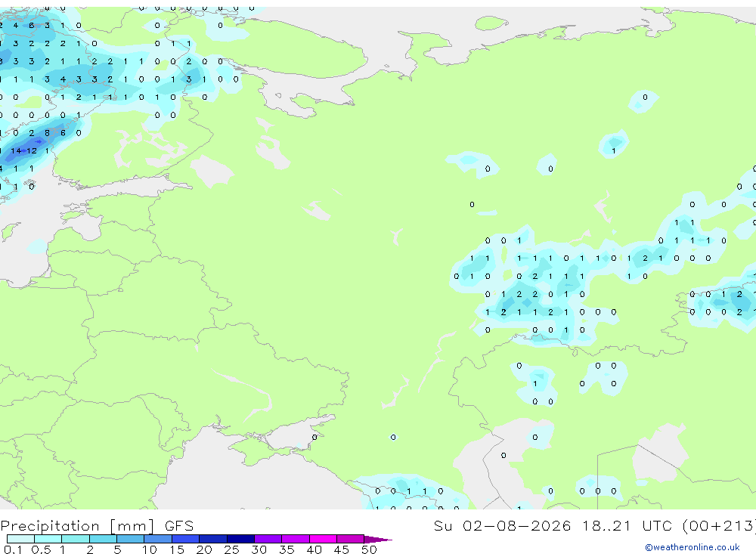This screenshot has height=554, width=756.
Task: Click the 5 to 10 legend color box
Action: [131, 539]
